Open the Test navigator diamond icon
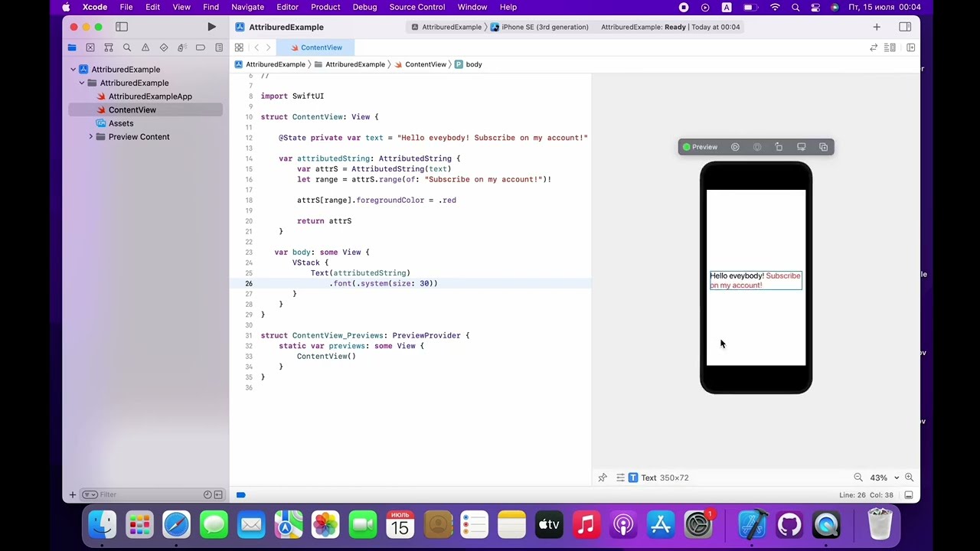The width and height of the screenshot is (980, 551). [x=164, y=47]
